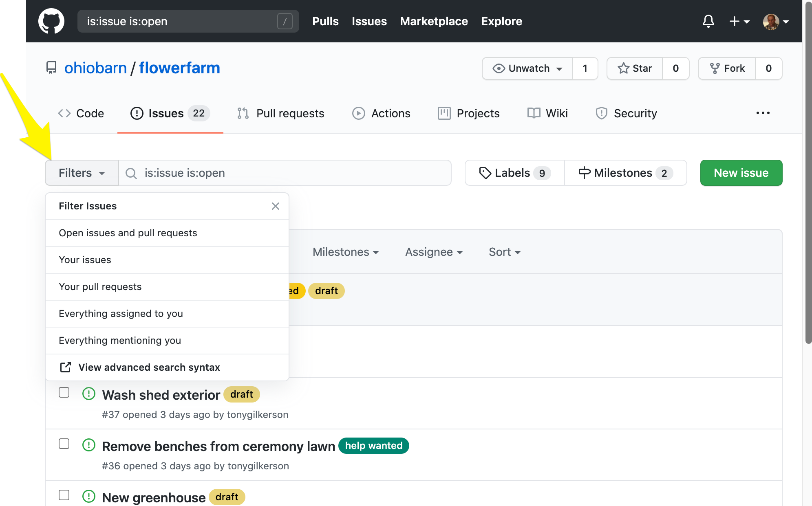The width and height of the screenshot is (812, 506).
Task: Click draft label on Wash shed exterior
Action: (x=242, y=394)
